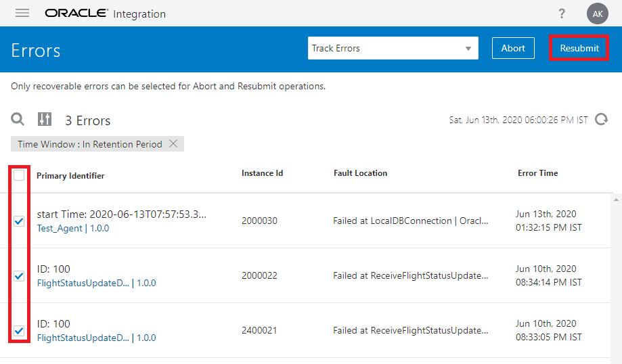
Task: Open FlightStatusUpdateD... link for instance 2400021
Action: click(x=96, y=338)
